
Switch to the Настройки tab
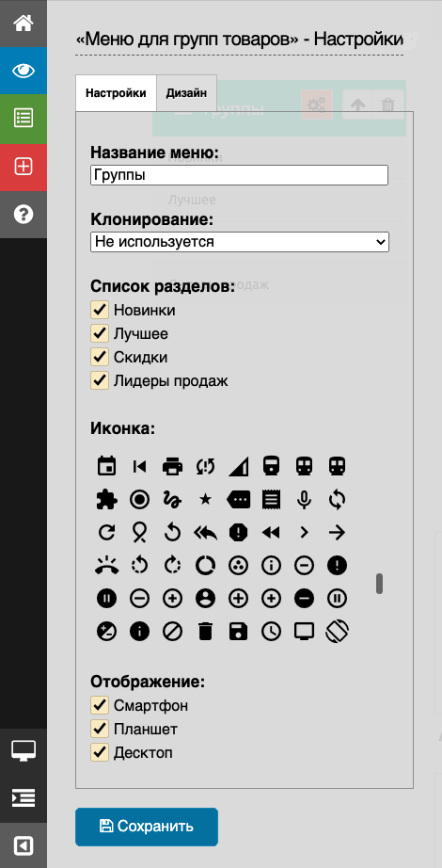coord(117,93)
